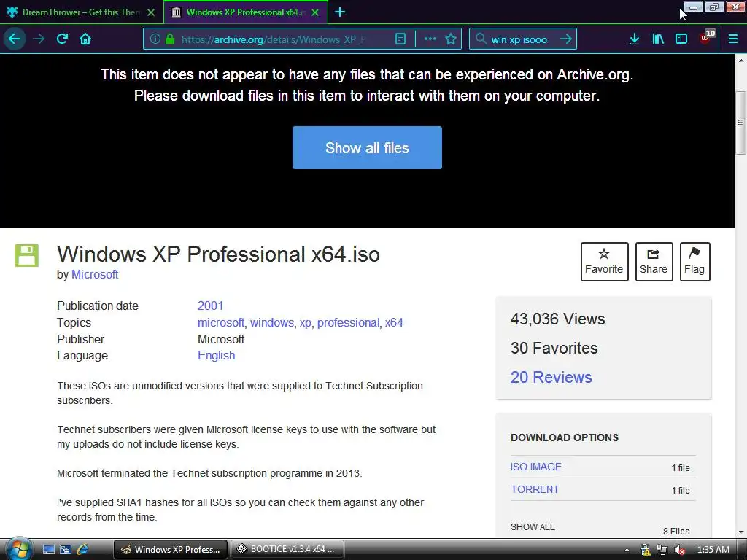
Task: Launch Internet Explorer from quick launch
Action: click(x=82, y=549)
